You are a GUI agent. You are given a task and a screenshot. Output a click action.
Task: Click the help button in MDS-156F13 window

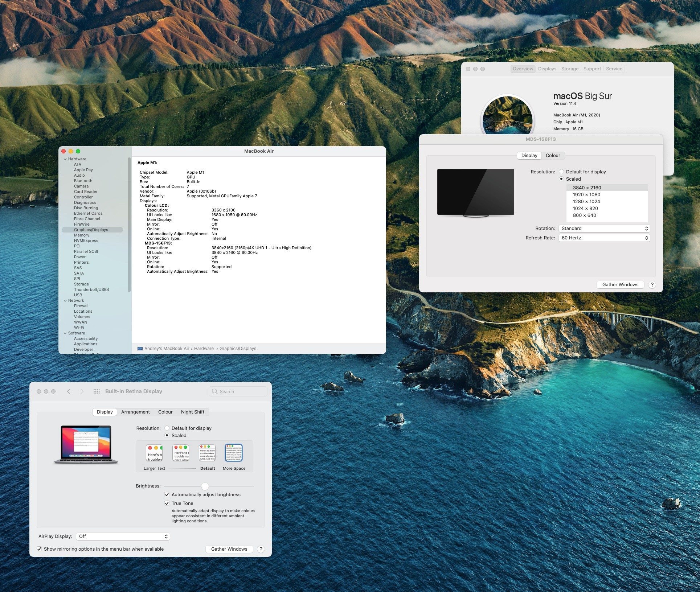652,285
